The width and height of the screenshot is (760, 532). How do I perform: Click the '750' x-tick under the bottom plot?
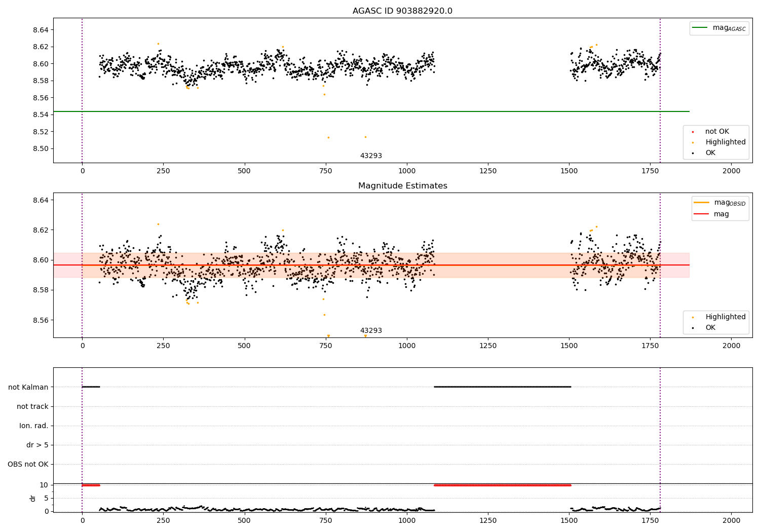pyautogui.click(x=325, y=520)
